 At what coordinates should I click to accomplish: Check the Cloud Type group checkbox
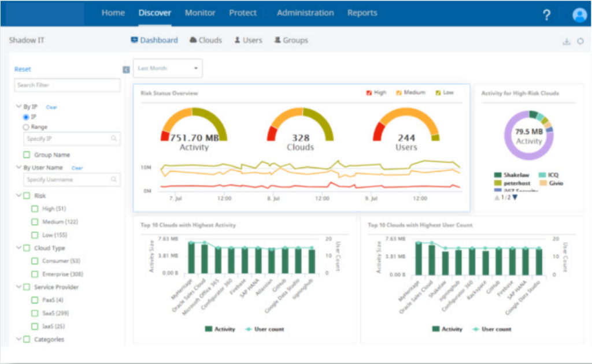point(27,248)
